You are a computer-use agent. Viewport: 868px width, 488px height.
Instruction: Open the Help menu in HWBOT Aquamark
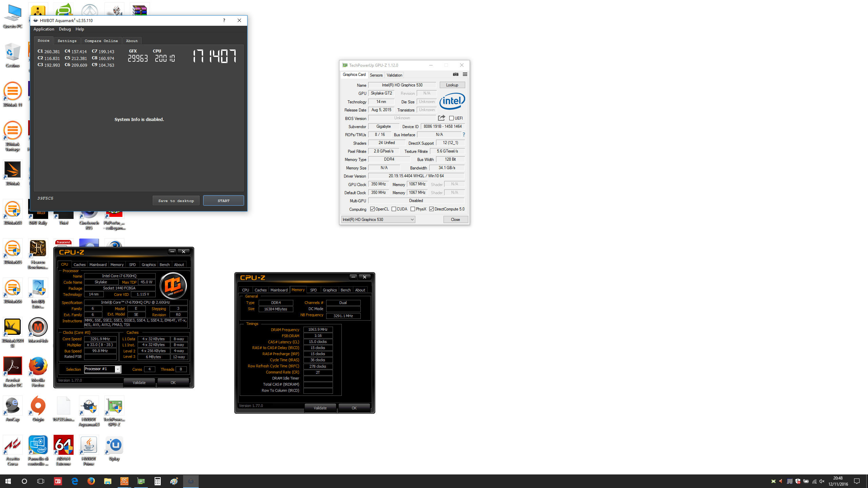pos(80,29)
